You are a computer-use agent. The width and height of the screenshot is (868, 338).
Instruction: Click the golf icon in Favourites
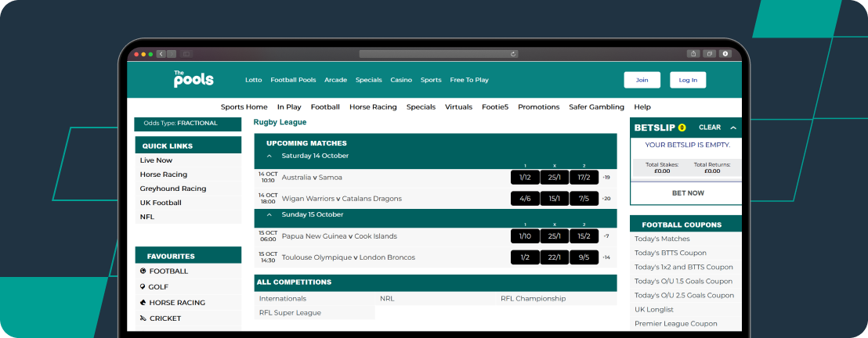point(143,286)
